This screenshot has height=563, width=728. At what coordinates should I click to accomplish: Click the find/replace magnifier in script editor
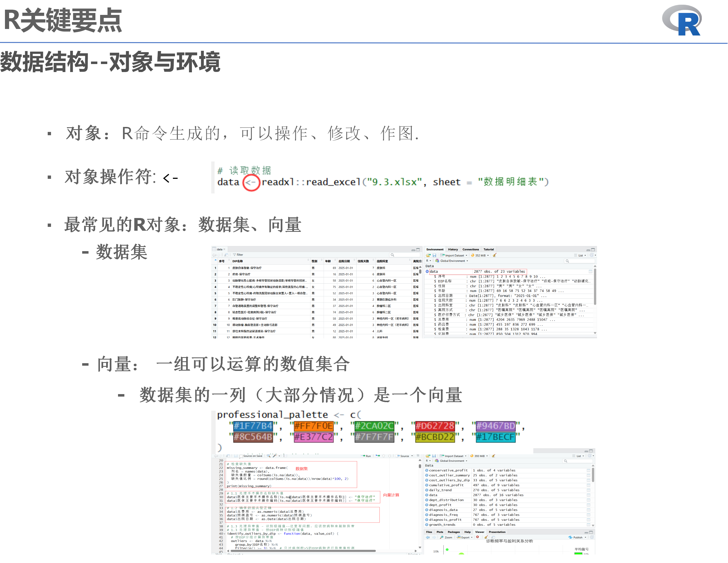tap(268, 456)
